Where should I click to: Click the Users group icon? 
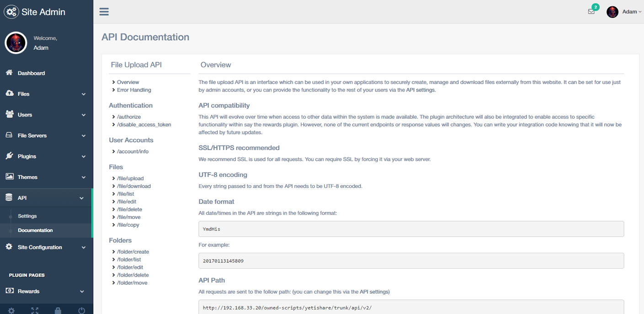click(9, 114)
